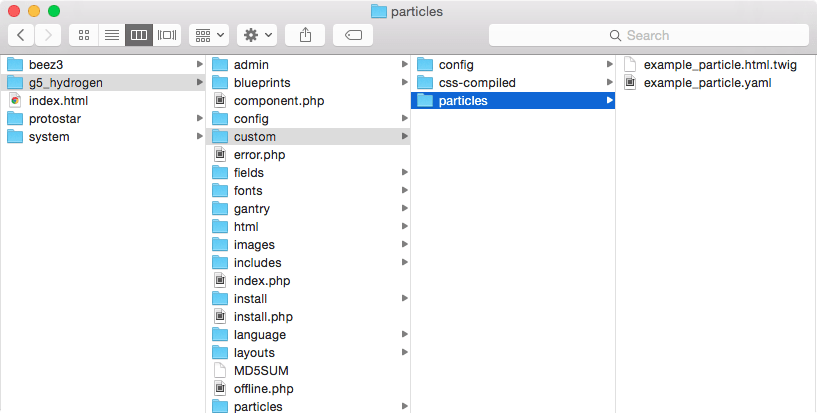
Task: Expand the system folder arrow
Action: 199,136
